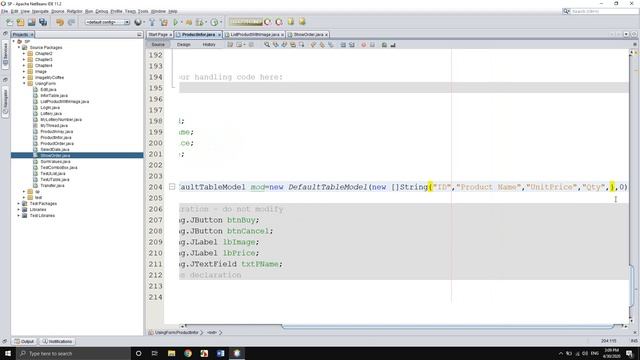Switch editor to Design view
Image resolution: width=640 pixels, height=360 pixels.
[184, 44]
